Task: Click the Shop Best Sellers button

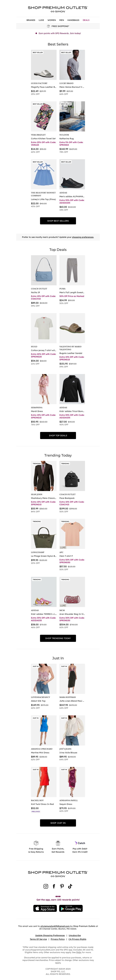Action: click(x=58, y=221)
